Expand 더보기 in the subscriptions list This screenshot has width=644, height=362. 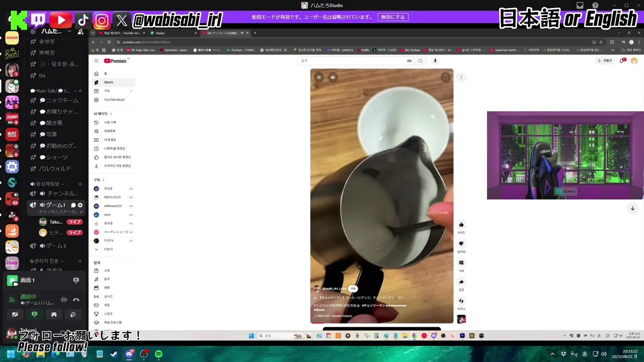[x=114, y=249]
